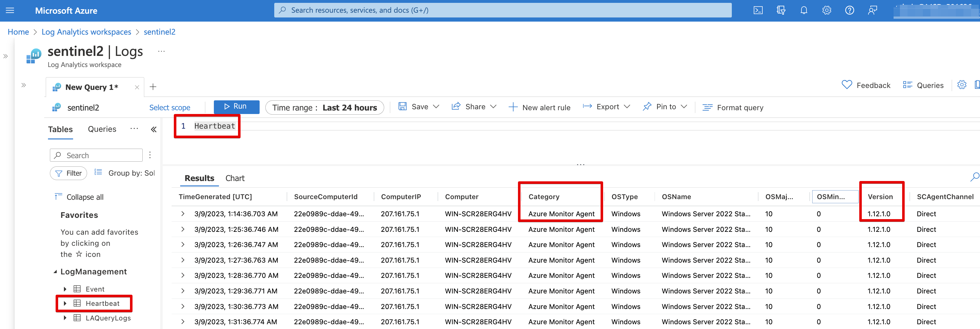Screen dimensions: 980x329
Task: Collapse the Tables side pane with double chevron
Action: 154,130
